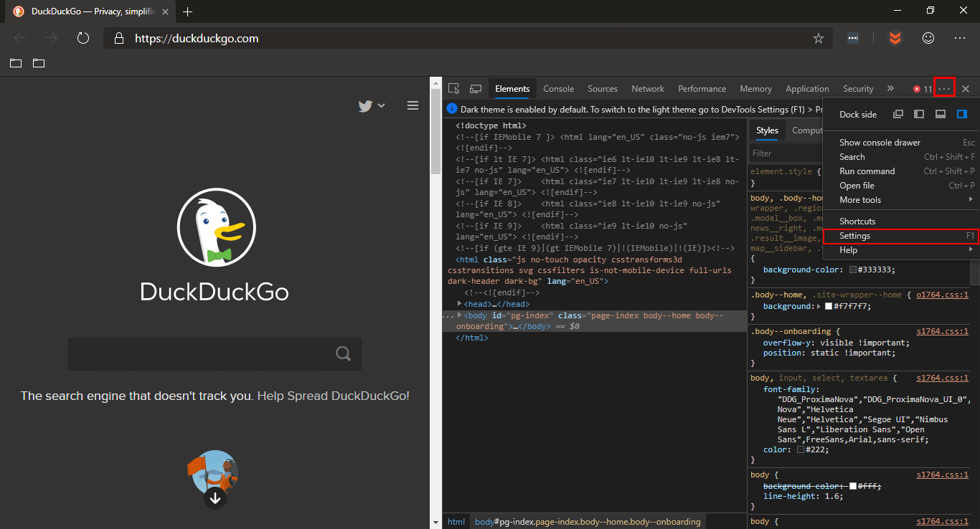Choose Run command menu item
Image resolution: width=980 pixels, height=529 pixels.
pyautogui.click(x=901, y=171)
